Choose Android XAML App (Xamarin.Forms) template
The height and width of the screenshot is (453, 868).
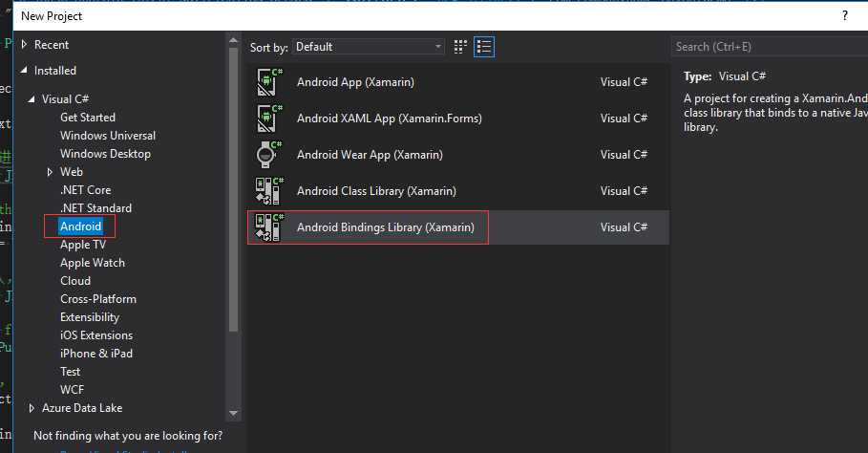click(457, 119)
